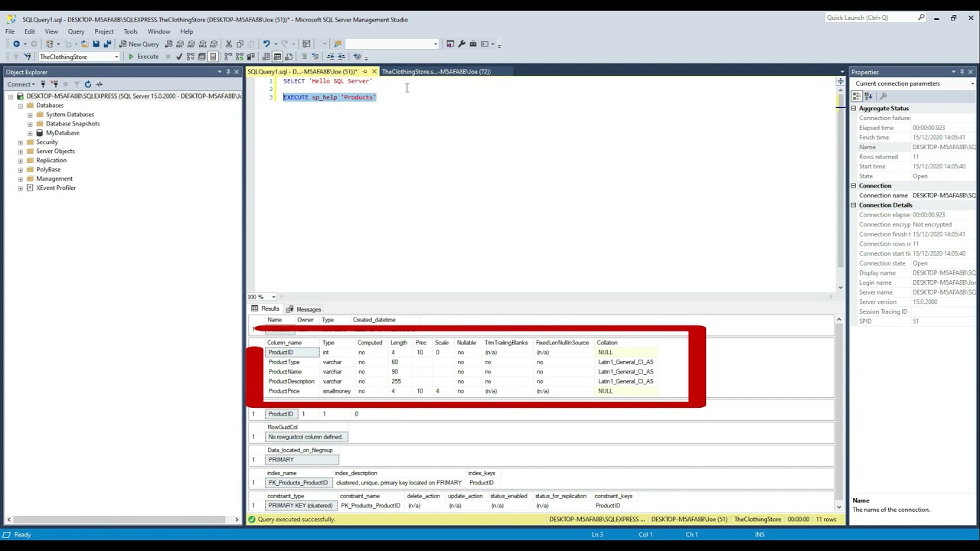Click the Edit menu
The width and height of the screenshot is (980, 551).
click(30, 31)
